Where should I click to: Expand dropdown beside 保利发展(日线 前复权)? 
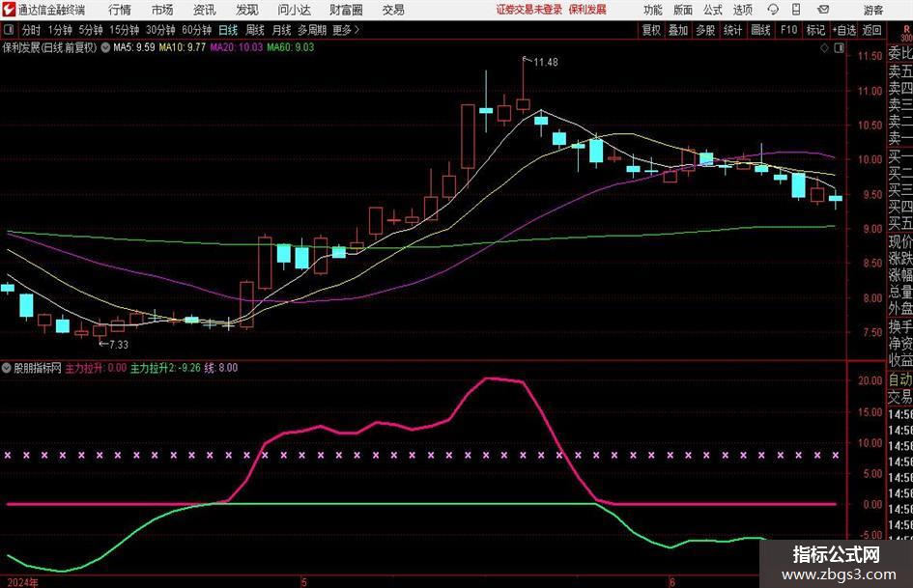pos(105,47)
